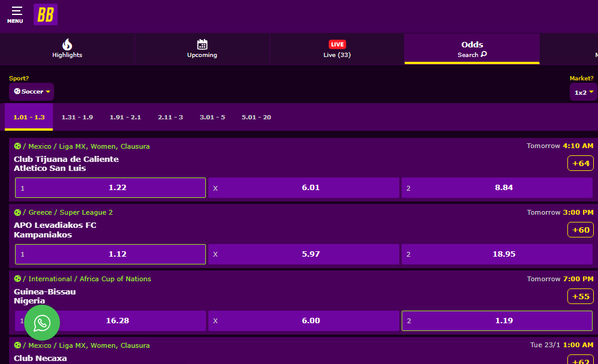Image resolution: width=598 pixels, height=364 pixels.
Task: Open the Club Tijuana de Caliente match
Action: tap(66, 164)
